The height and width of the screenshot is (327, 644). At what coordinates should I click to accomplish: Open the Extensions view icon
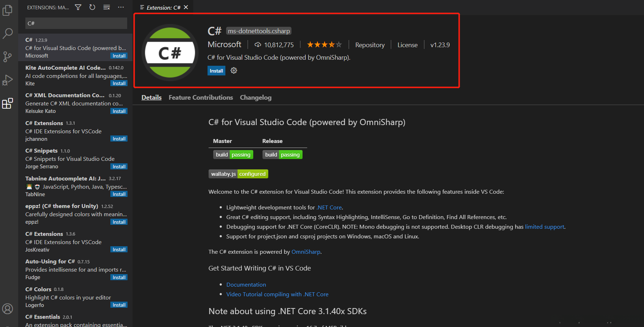coord(8,103)
